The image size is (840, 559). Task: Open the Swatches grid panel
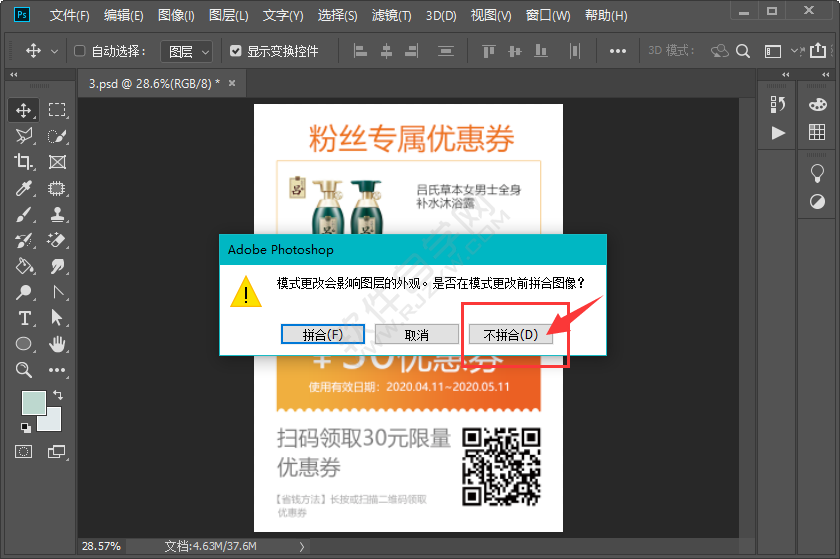click(817, 133)
